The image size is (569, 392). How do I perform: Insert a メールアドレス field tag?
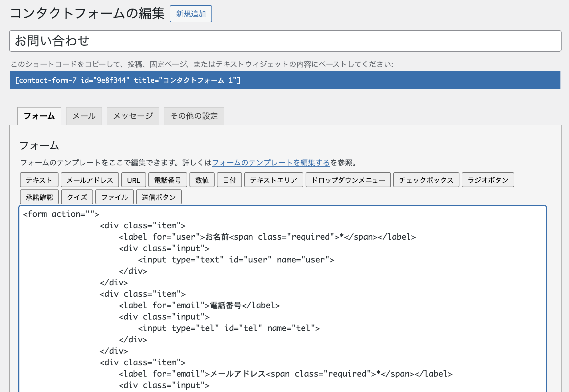(90, 180)
